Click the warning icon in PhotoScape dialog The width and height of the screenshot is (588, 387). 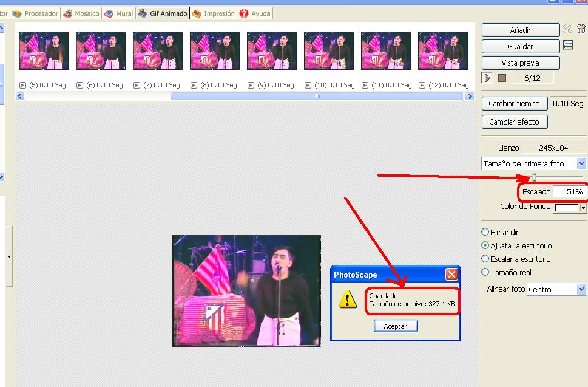click(x=348, y=299)
